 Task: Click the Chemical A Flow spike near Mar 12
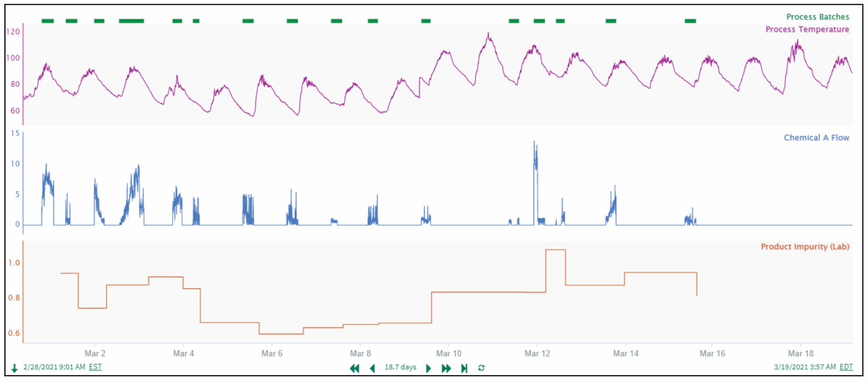click(535, 159)
